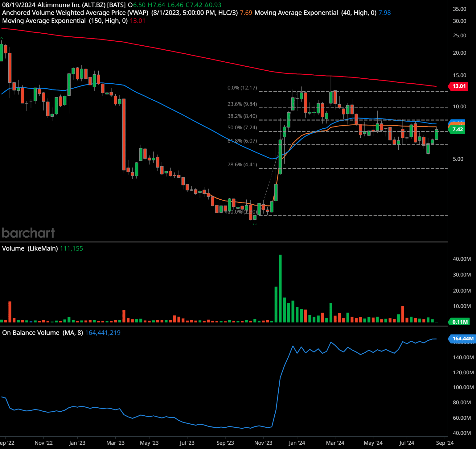This screenshot has width=476, height=449.
Task: Click the low price L6.46 value
Action: tap(175, 5)
